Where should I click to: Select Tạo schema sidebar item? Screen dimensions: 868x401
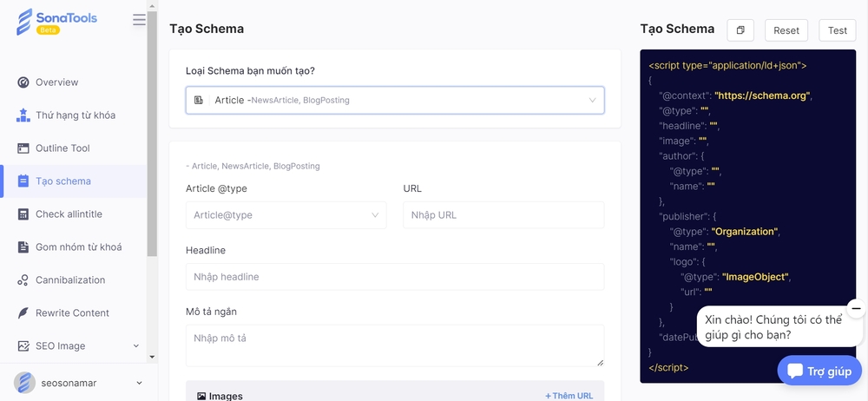pos(74,181)
